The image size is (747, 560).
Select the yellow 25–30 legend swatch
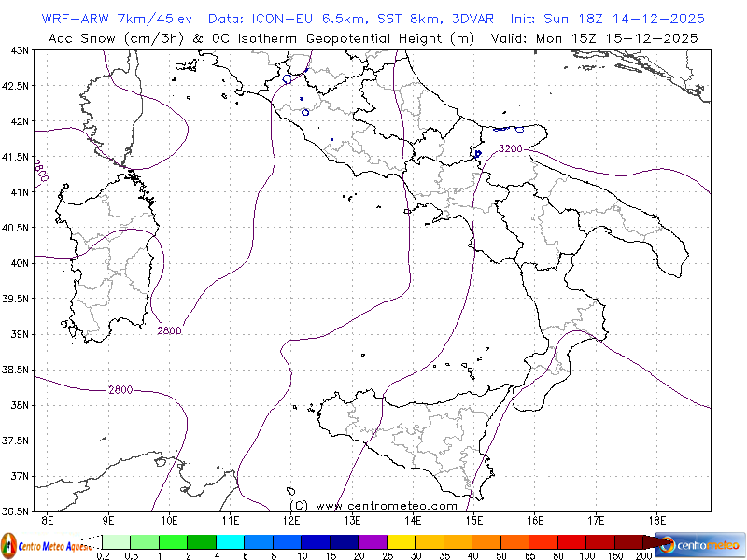coord(400,542)
